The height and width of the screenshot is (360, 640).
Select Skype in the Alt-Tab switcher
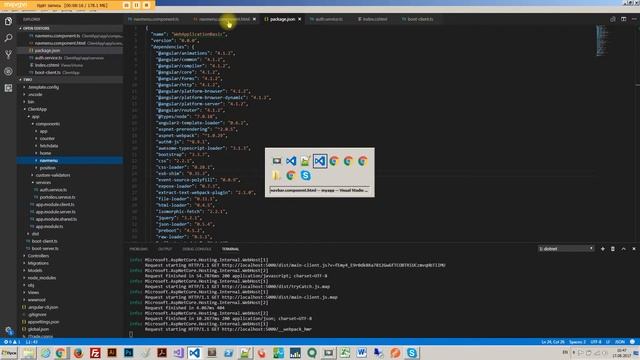pyautogui.click(x=305, y=176)
